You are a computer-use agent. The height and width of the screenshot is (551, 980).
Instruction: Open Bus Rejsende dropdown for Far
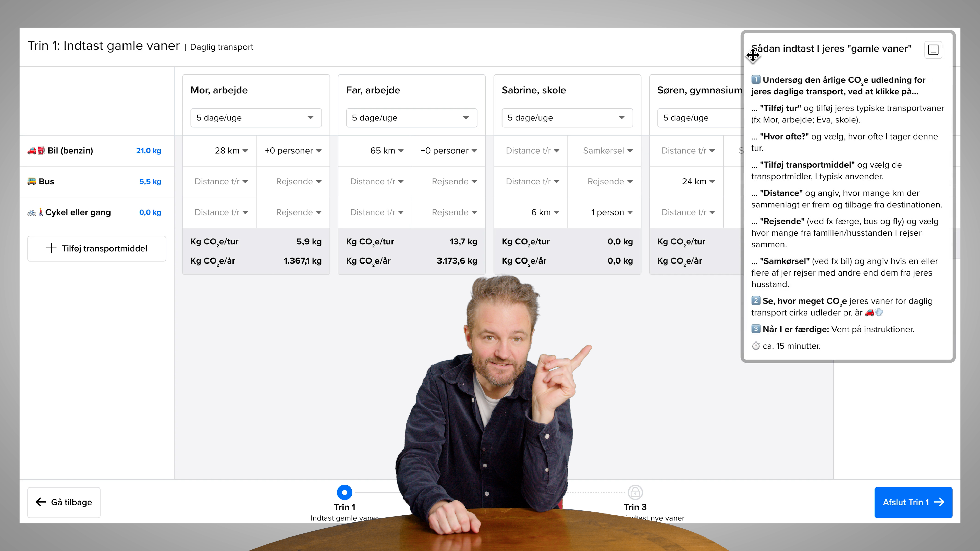(449, 181)
